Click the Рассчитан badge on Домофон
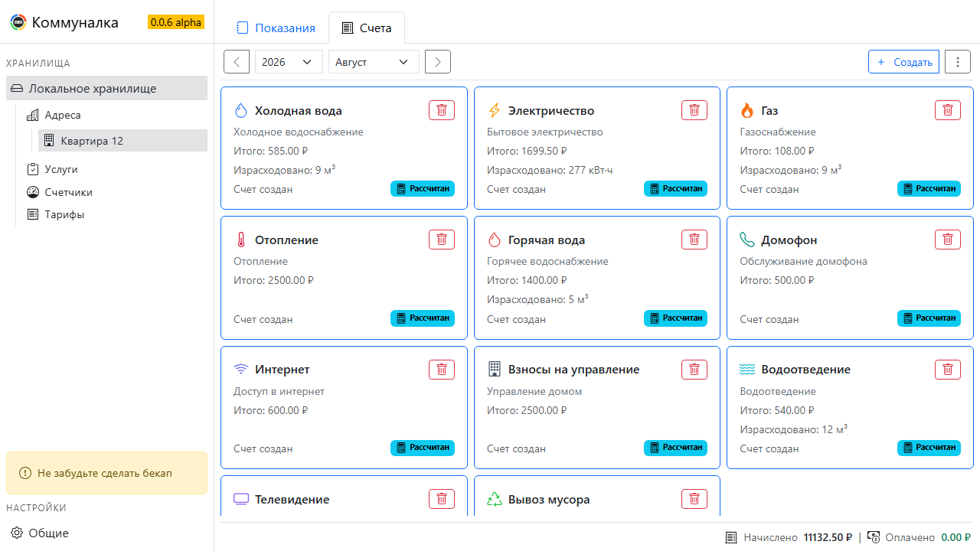This screenshot has height=551, width=980. [x=929, y=318]
